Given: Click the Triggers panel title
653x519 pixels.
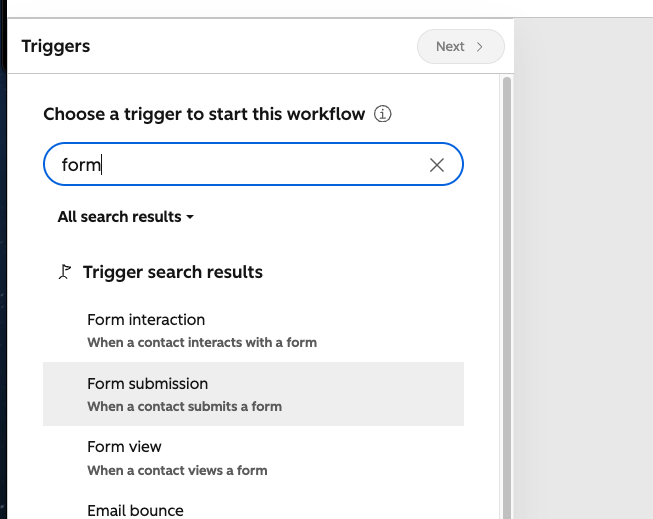Looking at the screenshot, I should (x=56, y=46).
